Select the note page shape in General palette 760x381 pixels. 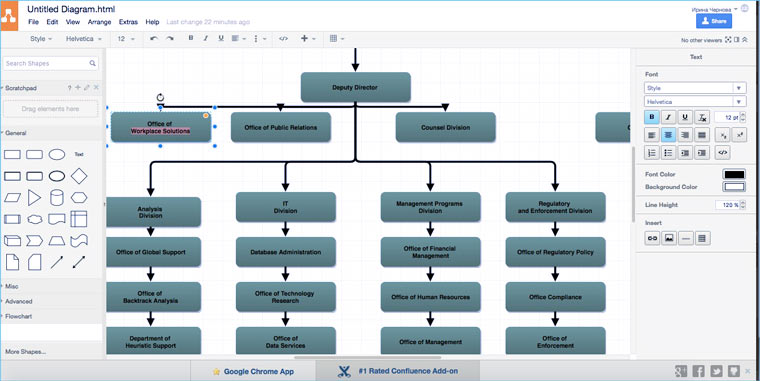(12, 262)
